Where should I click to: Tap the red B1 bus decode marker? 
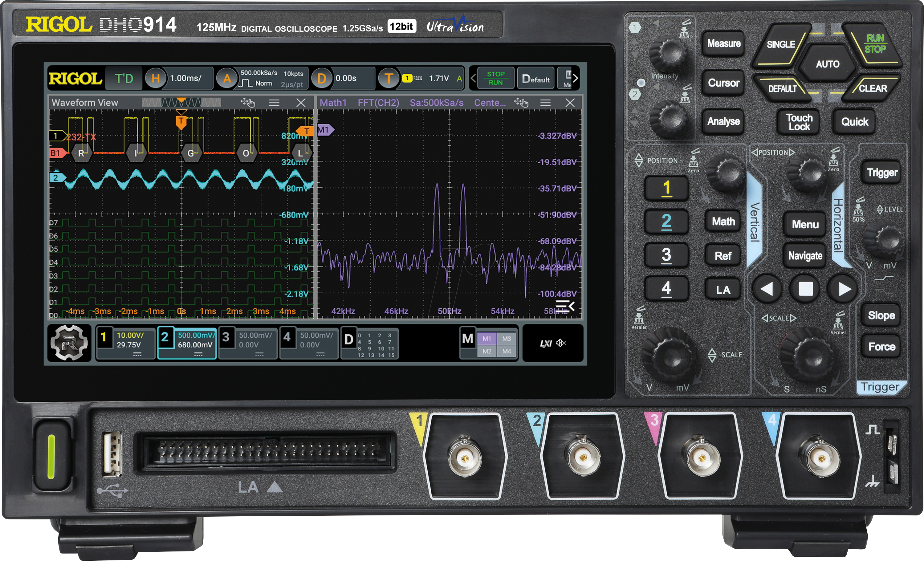tap(58, 153)
